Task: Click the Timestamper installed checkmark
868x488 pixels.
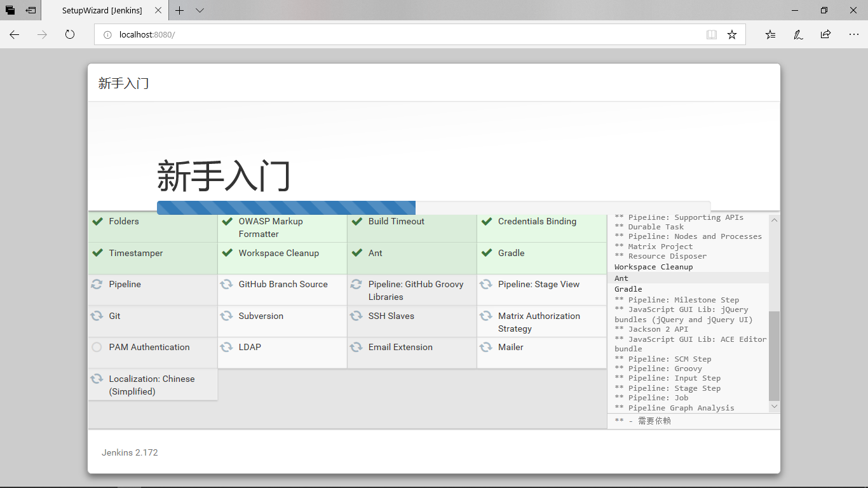Action: [x=97, y=253]
